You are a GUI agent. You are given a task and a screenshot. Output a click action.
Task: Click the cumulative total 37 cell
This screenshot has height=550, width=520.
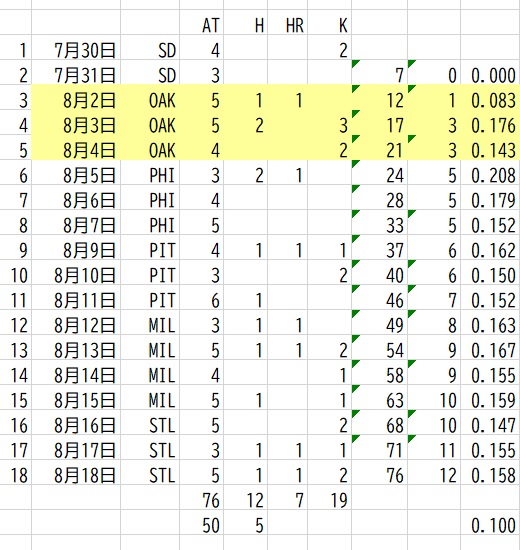[380, 248]
